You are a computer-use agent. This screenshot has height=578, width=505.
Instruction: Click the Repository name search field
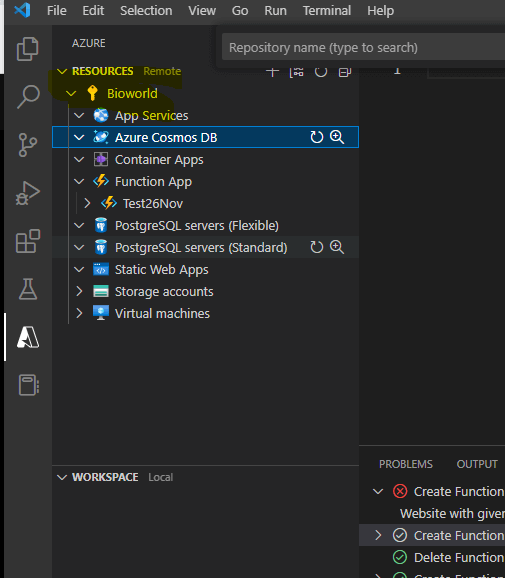click(x=363, y=47)
